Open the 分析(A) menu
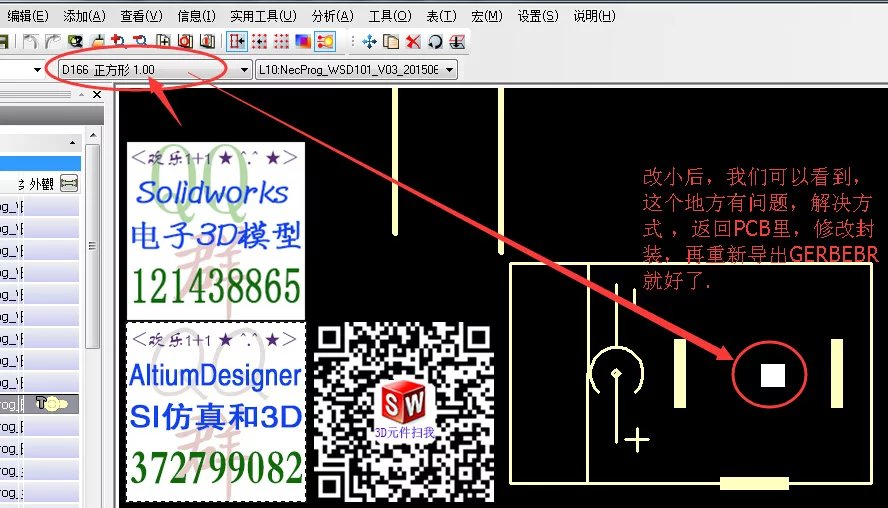 point(332,16)
